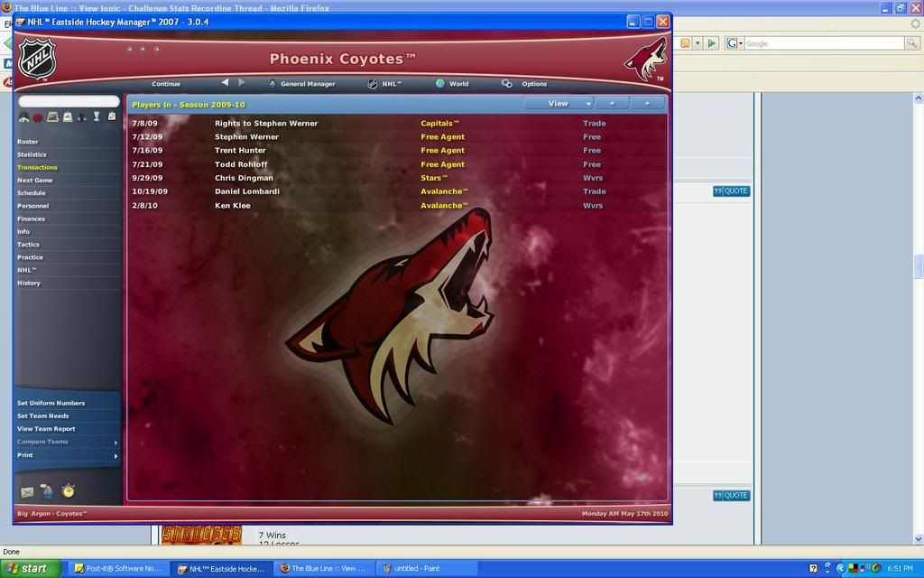This screenshot has width=924, height=578.
Task: Click the General Manager person icon
Action: point(273,84)
